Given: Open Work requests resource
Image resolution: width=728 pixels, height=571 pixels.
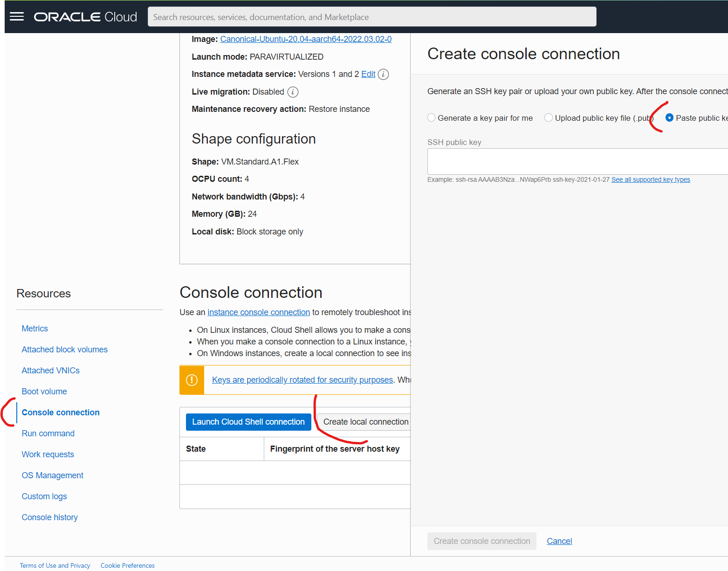Looking at the screenshot, I should [x=48, y=454].
